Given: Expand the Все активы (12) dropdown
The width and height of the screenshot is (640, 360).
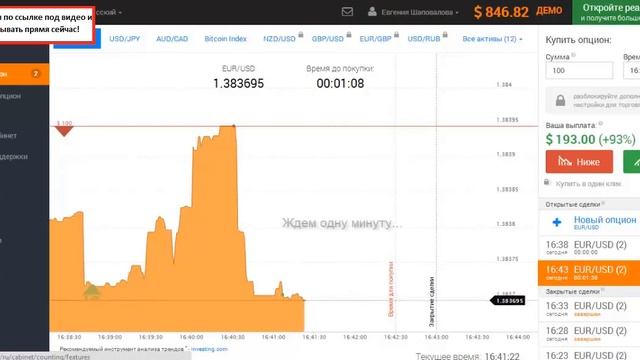Looking at the screenshot, I should pos(492,39).
